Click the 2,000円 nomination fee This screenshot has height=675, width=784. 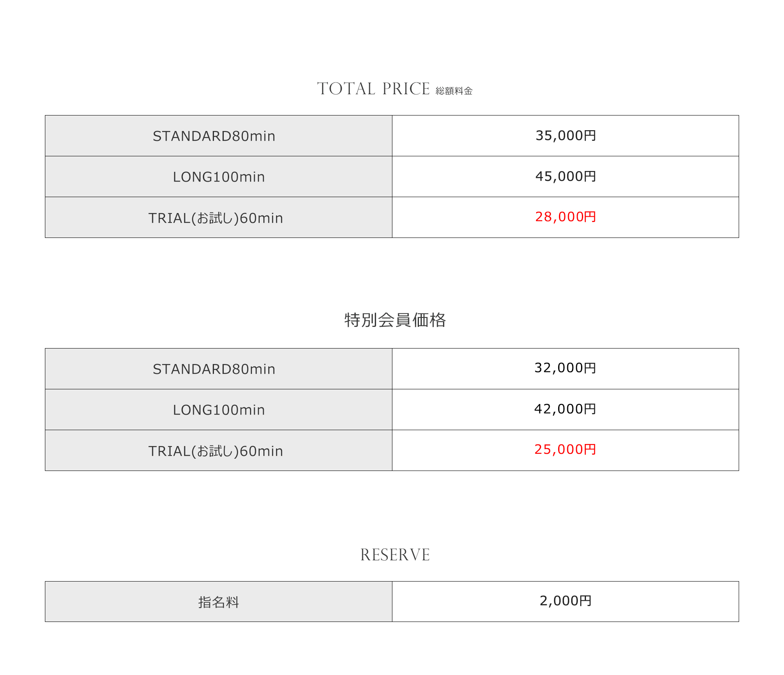[x=566, y=601]
